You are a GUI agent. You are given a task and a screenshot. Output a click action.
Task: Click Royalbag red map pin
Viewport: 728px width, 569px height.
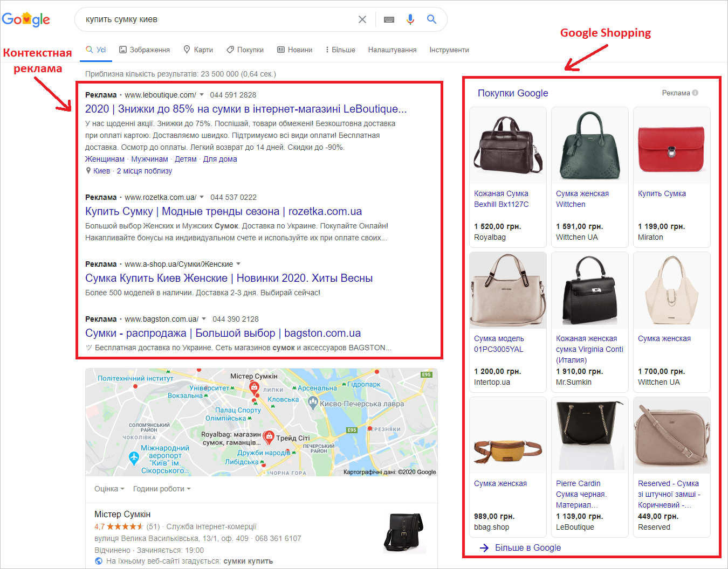tap(268, 437)
